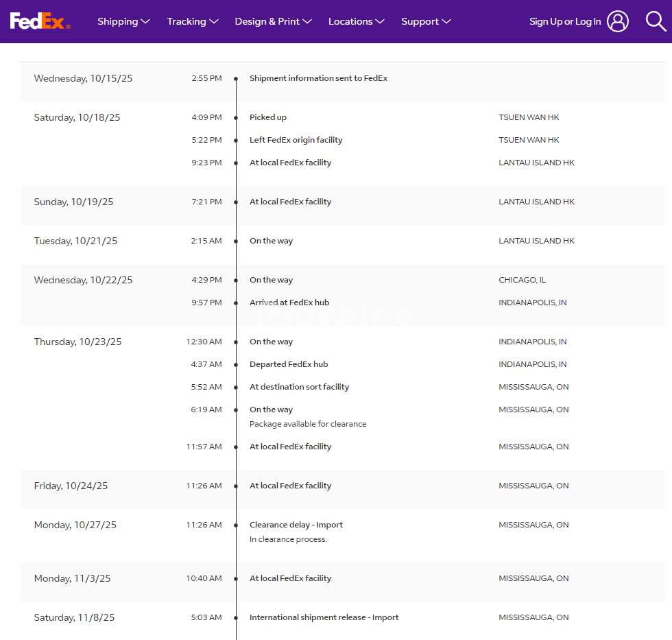Screen dimensions: 672x640
Task: Click the Package available for clearance note
Action: pos(308,424)
